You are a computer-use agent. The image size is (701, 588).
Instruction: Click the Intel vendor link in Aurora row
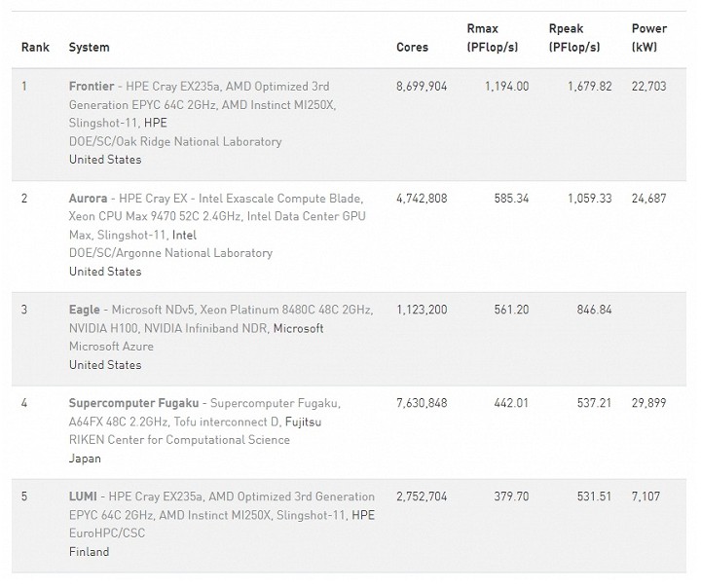[184, 235]
